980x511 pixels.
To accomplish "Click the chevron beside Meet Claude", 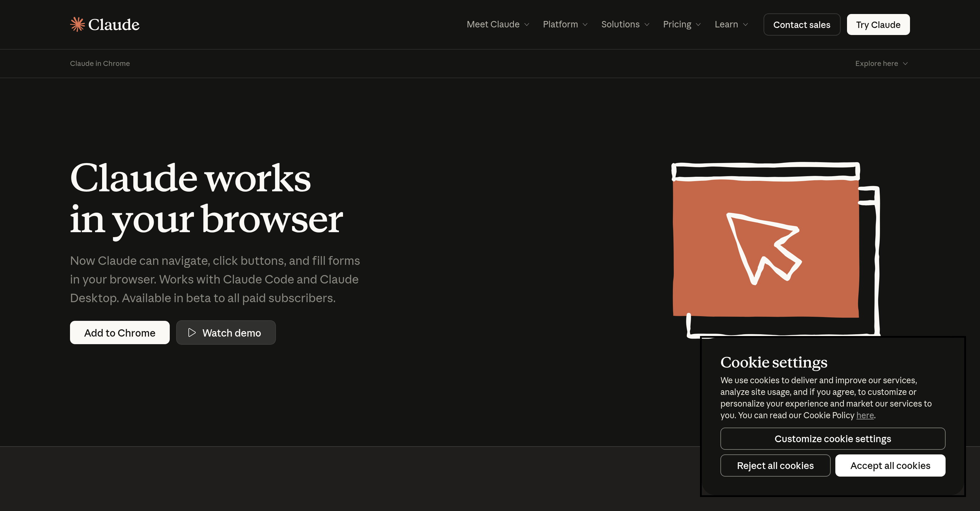I will [x=527, y=24].
